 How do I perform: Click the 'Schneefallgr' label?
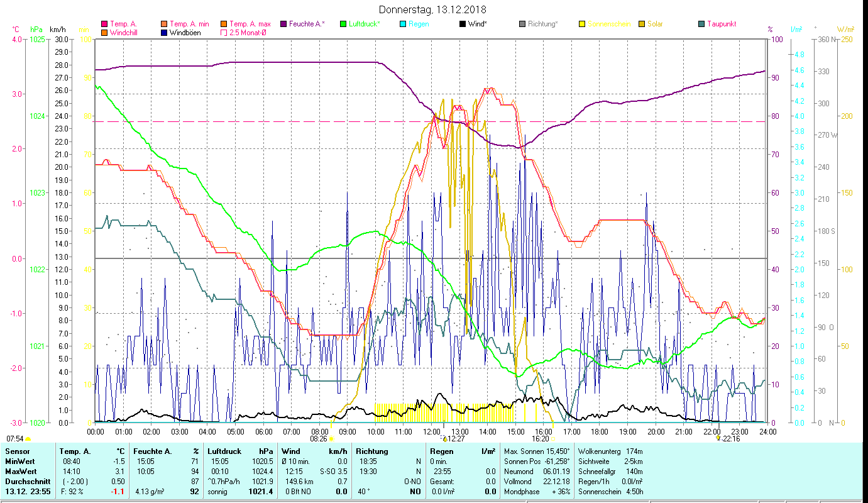tap(598, 472)
